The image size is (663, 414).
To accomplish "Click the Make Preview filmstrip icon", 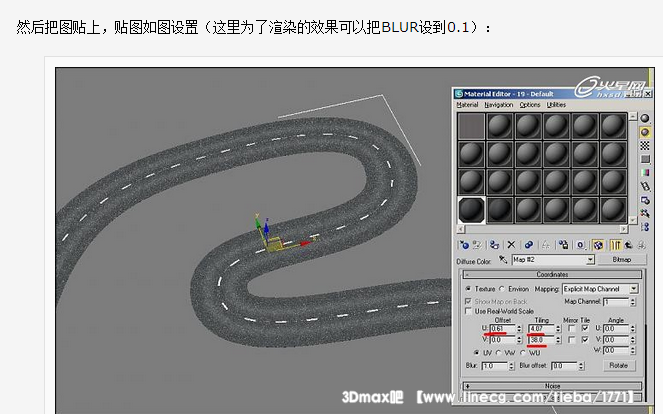I will [645, 186].
